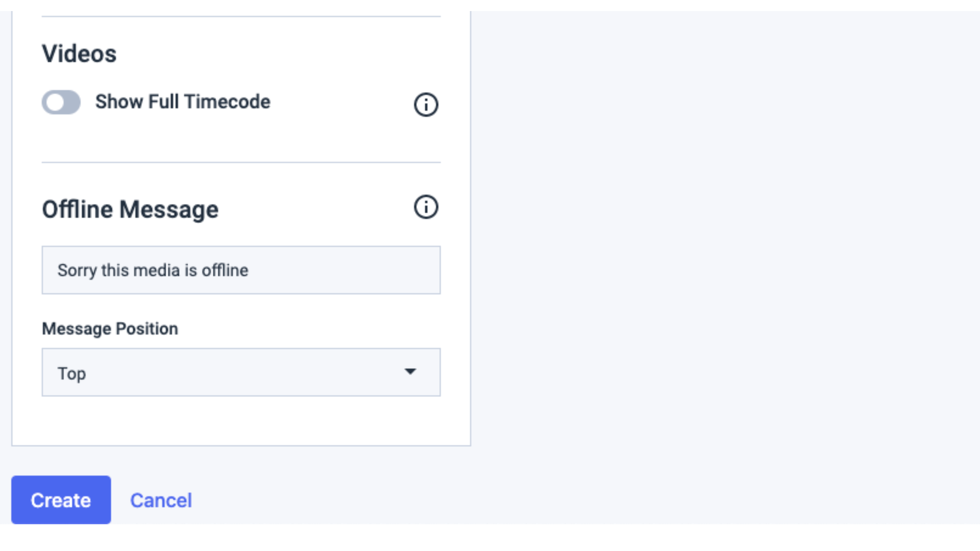This screenshot has height=551, width=980.
Task: Click the Offline Message section heading
Action: coord(130,209)
